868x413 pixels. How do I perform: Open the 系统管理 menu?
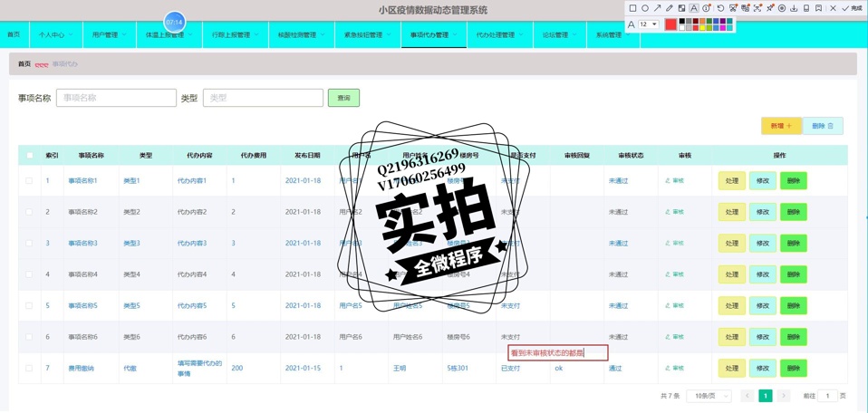point(612,35)
